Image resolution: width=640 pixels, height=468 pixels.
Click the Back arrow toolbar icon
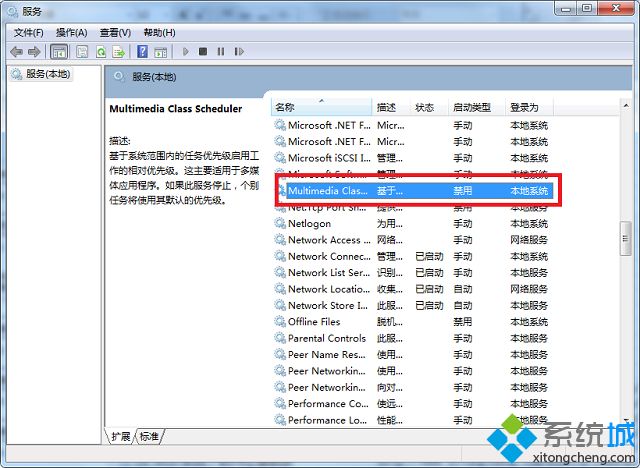click(16, 52)
